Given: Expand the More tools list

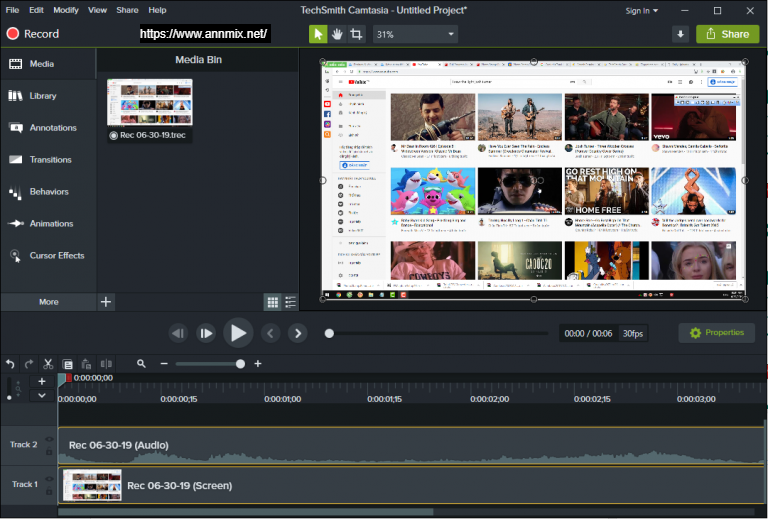Looking at the screenshot, I should coord(48,302).
